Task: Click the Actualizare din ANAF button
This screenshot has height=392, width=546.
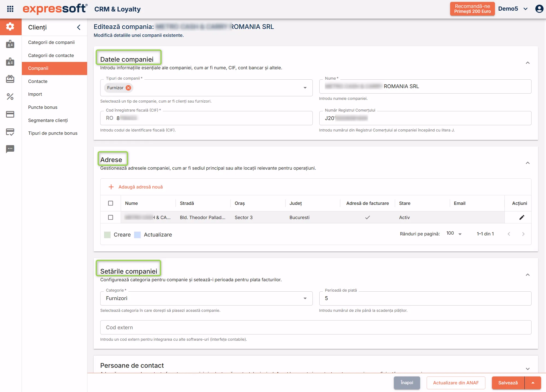Action: [456, 383]
